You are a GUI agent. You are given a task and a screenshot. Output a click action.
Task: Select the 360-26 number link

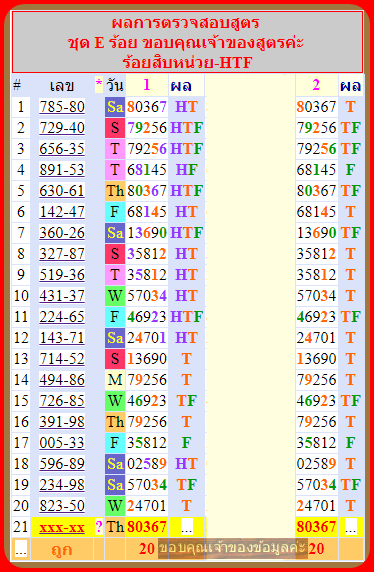(x=62, y=233)
